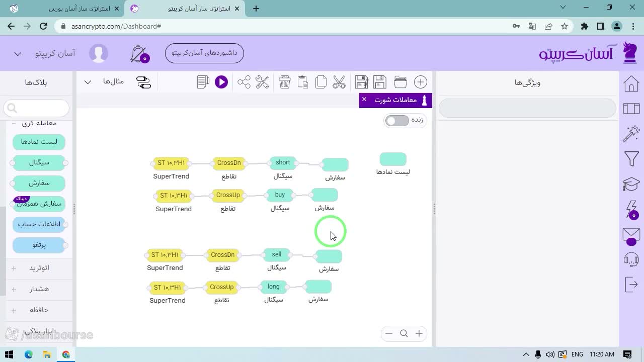Run the strategy with the play icon
644x362 pixels.
[221, 82]
